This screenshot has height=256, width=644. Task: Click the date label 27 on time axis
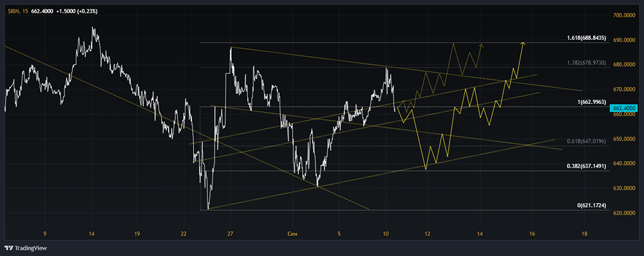(231, 234)
